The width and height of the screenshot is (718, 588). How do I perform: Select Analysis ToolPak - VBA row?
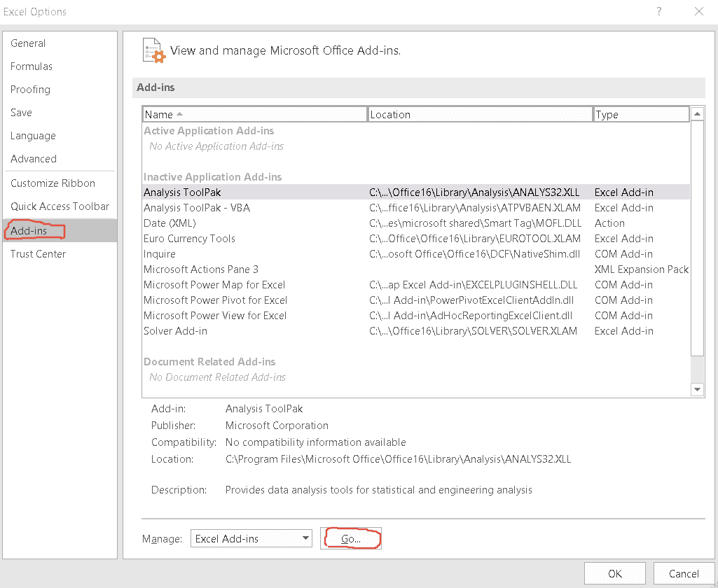tap(416, 208)
